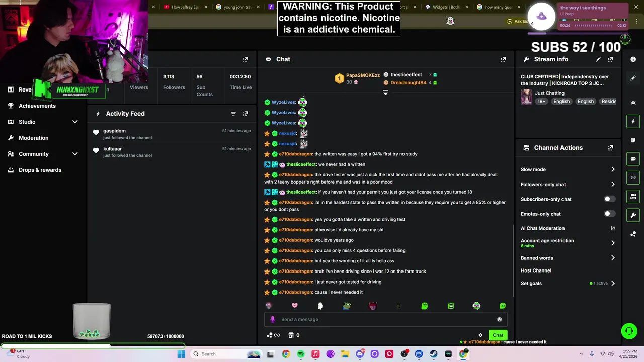Click the wrench icon in right sidebar
The width and height of the screenshot is (644, 362).
point(633,215)
